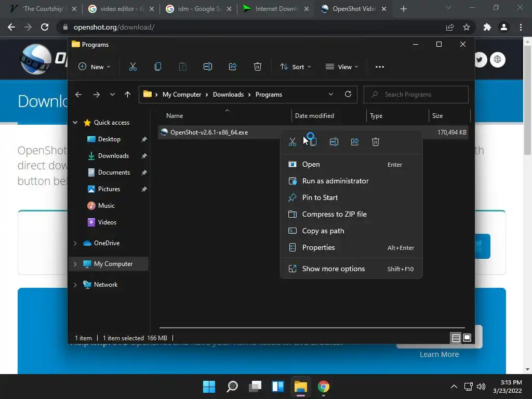
Task: Click the website language globe icon
Action: click(x=497, y=60)
